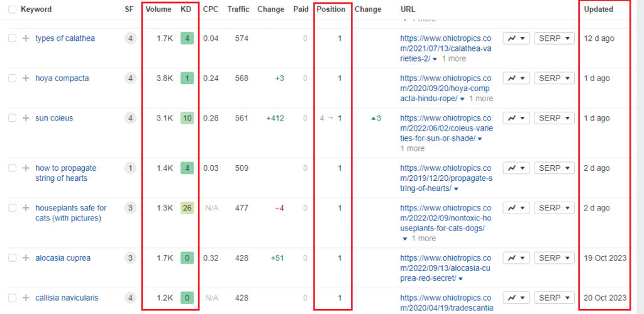Expand the hoya compacta row plus icon
644x314 pixels.
26,78
